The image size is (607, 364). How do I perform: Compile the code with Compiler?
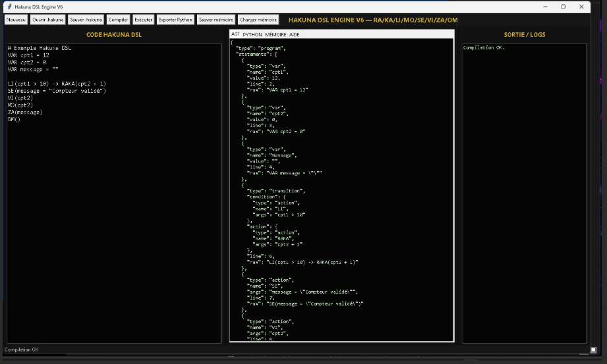[x=118, y=20]
